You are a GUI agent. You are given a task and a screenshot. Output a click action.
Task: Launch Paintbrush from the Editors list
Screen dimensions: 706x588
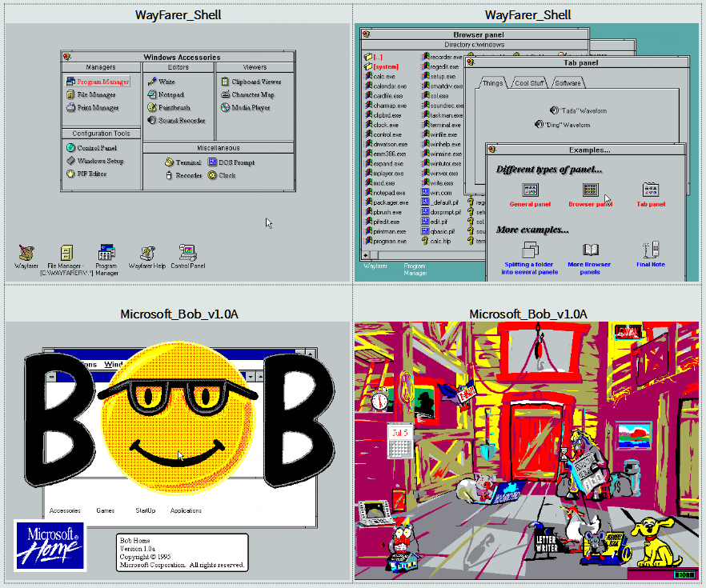[x=169, y=107]
